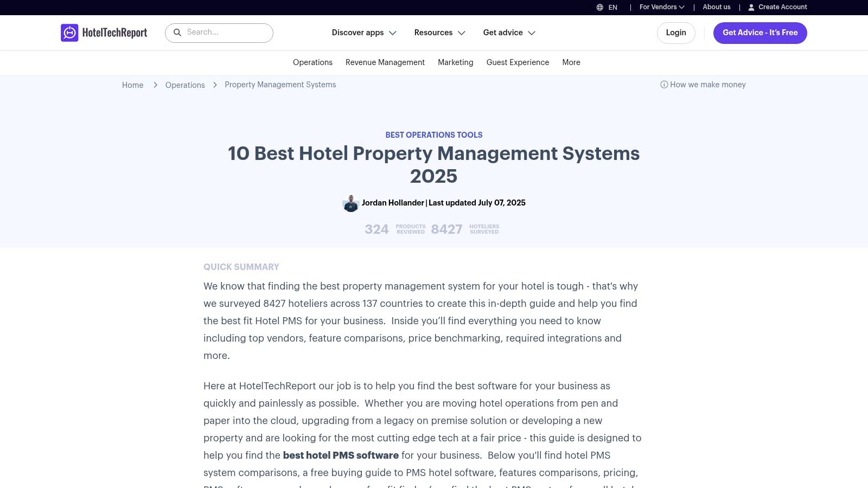This screenshot has height=488, width=868.
Task: Click the bold 'best hotel PMS software' text
Action: (x=341, y=455)
